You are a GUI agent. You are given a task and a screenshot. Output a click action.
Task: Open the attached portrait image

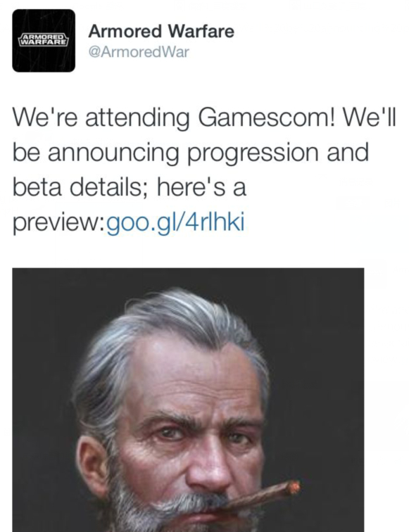188,400
